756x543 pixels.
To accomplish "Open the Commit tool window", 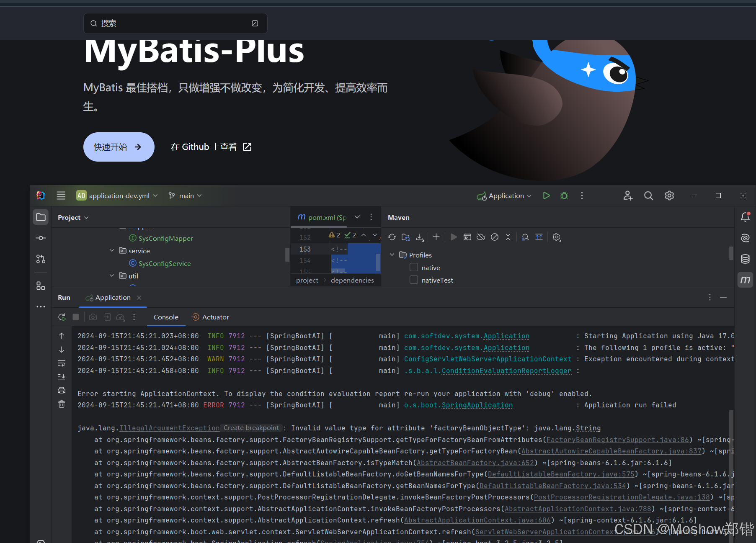I will tap(40, 237).
